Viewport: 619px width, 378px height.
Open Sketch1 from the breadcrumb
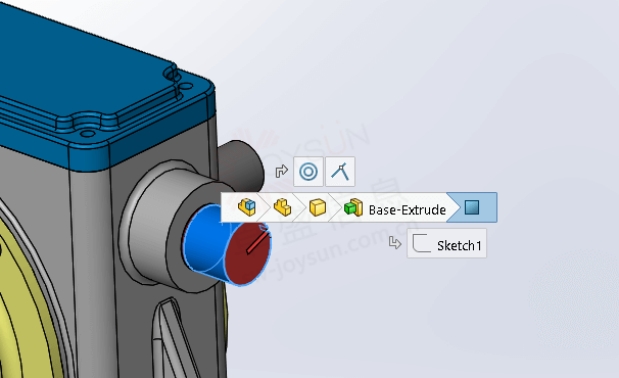point(446,243)
